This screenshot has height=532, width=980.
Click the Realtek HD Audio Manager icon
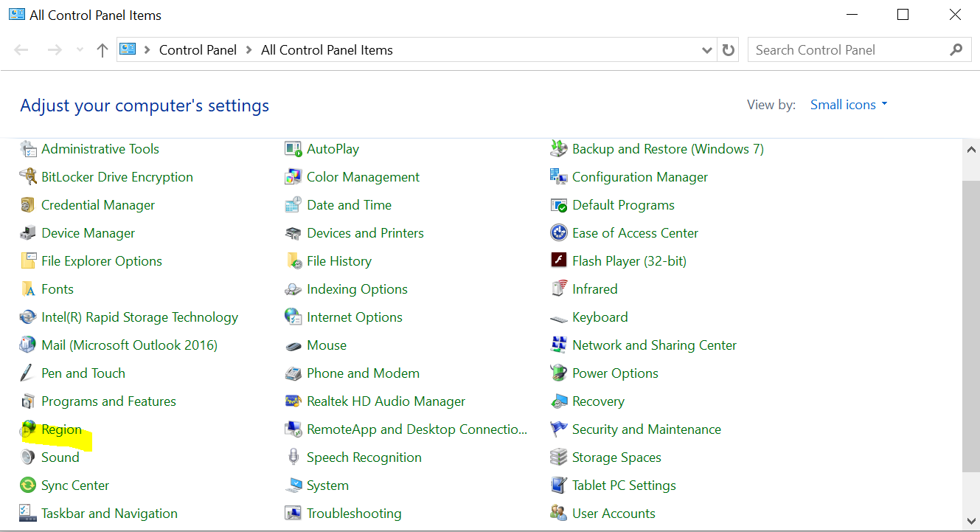[x=293, y=401]
